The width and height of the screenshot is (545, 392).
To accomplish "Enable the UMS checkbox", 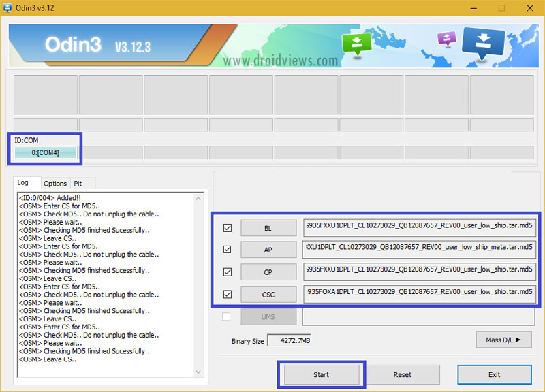I will 226,316.
